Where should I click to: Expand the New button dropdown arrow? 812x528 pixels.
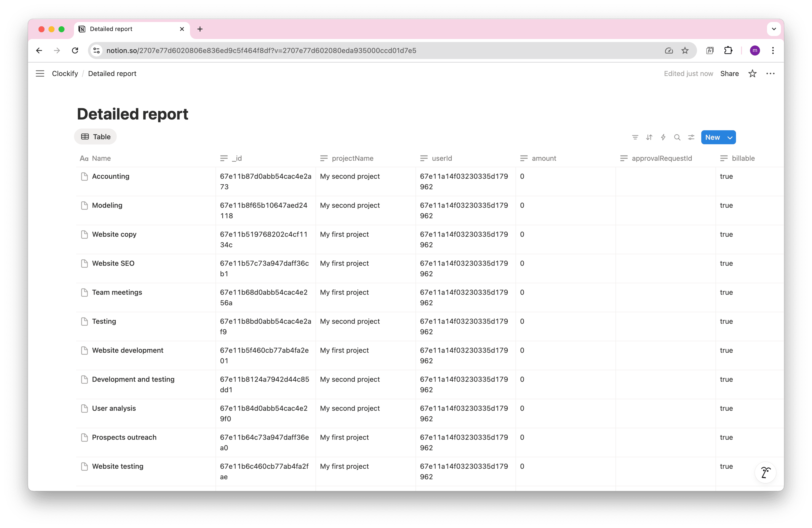point(730,137)
